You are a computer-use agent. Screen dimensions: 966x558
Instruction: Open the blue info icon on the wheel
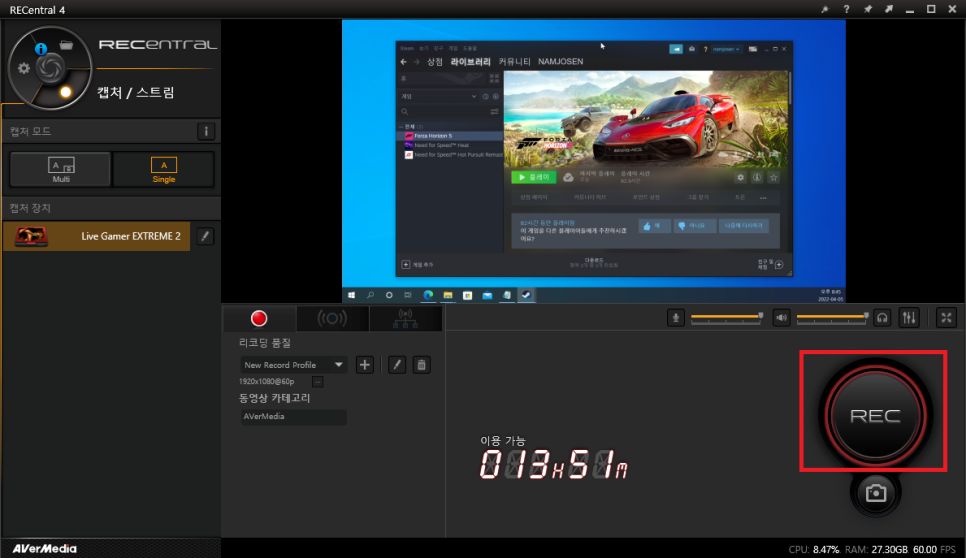click(41, 48)
